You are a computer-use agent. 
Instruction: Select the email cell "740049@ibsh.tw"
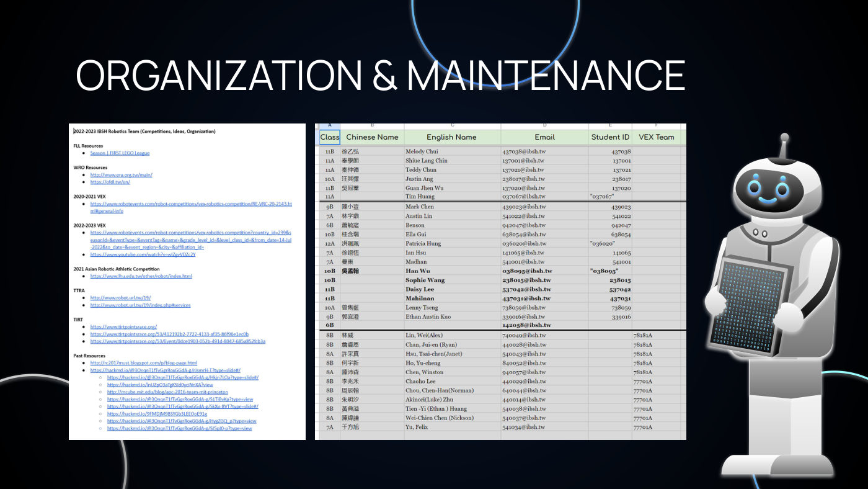[x=544, y=336]
